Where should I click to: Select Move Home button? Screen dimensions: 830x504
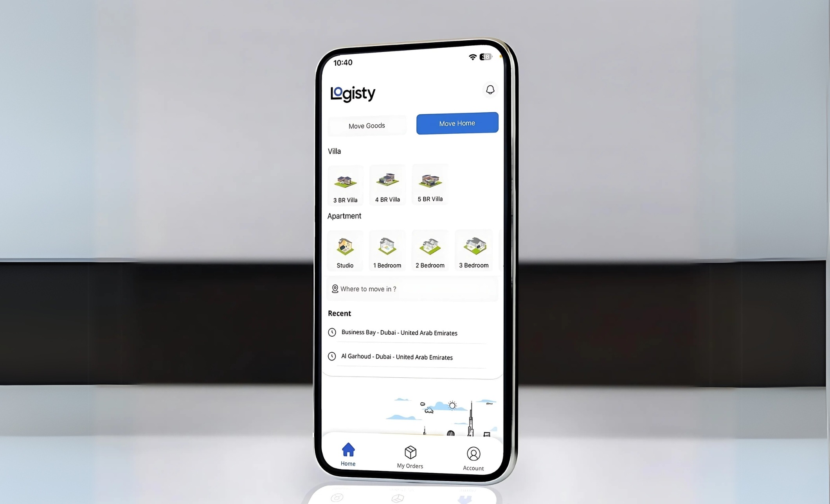point(457,123)
